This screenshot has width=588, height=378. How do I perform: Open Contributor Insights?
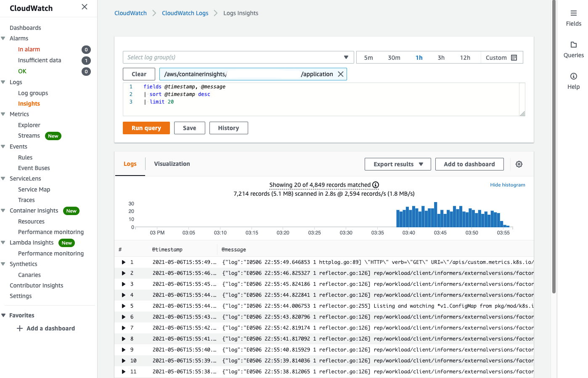(37, 285)
